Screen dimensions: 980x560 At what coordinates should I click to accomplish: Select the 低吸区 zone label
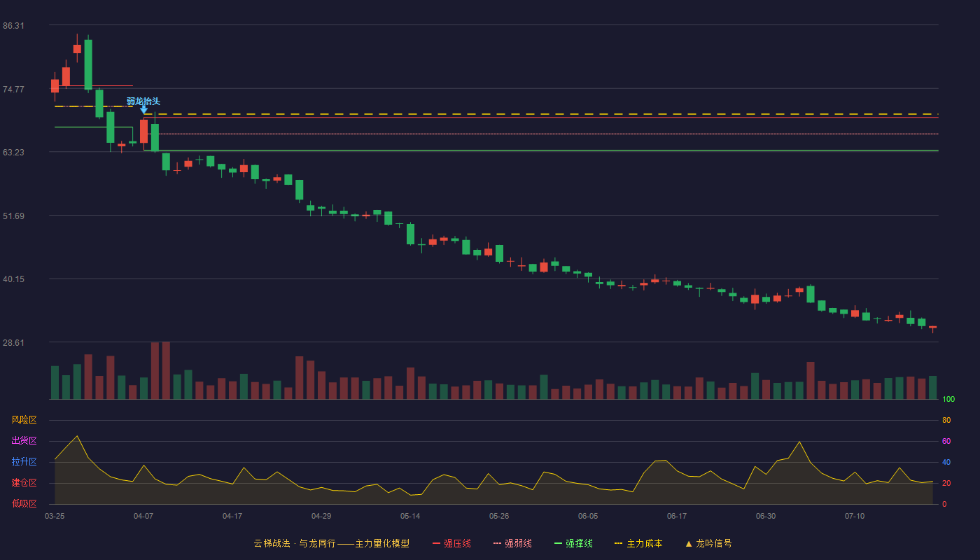tap(24, 503)
